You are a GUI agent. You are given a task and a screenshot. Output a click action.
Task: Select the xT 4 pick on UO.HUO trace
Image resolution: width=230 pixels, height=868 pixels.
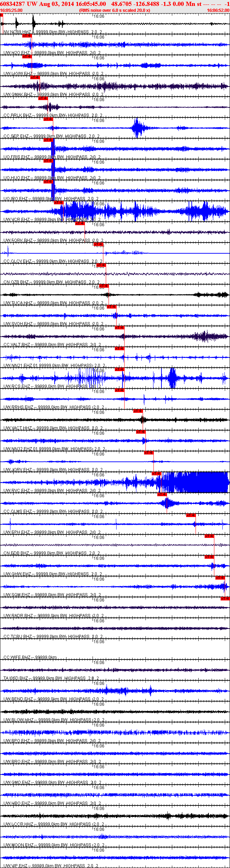(48, 161)
